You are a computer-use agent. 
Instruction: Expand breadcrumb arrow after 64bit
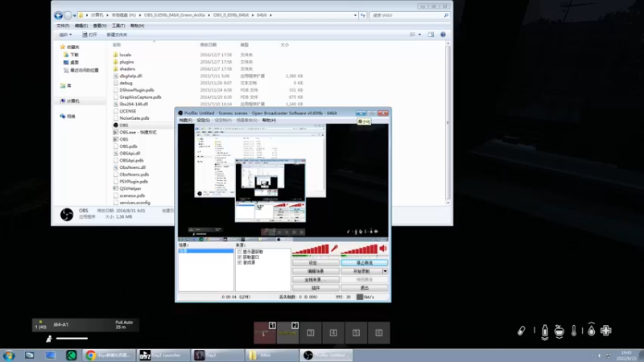click(270, 15)
